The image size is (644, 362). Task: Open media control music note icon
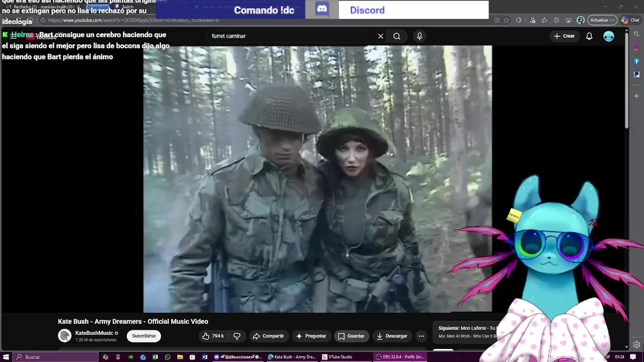click(x=532, y=20)
